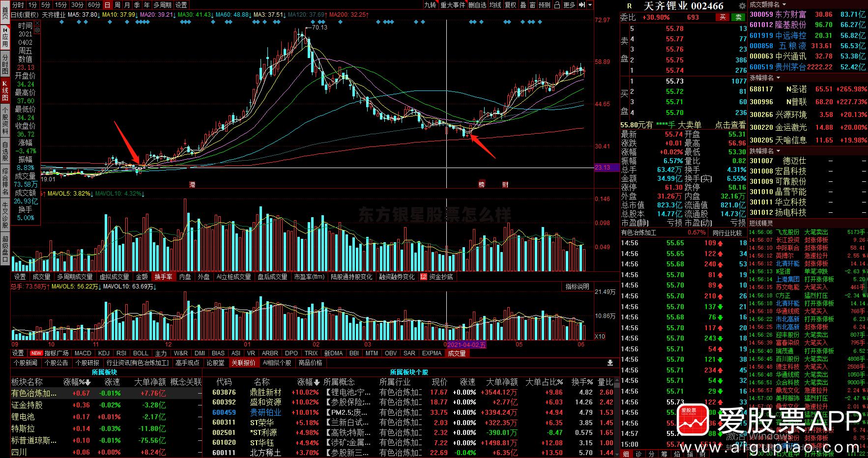Select the 多周期 period tab
The image size is (868, 458).
[162, 5]
